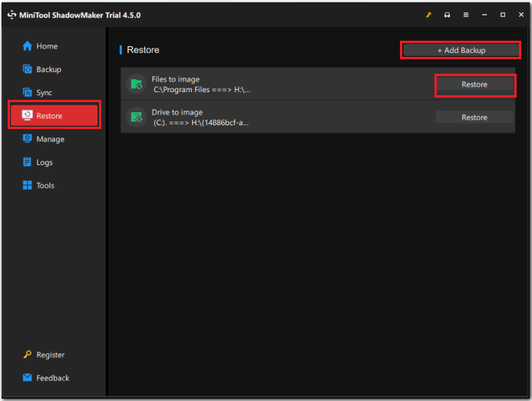Restore the Files to image backup
This screenshot has height=401, width=532.
[x=474, y=85]
